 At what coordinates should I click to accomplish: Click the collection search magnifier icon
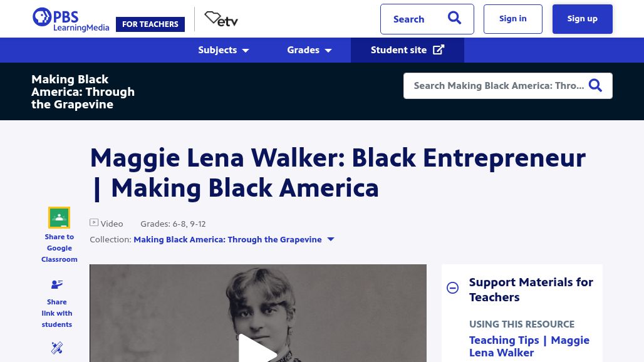(596, 85)
